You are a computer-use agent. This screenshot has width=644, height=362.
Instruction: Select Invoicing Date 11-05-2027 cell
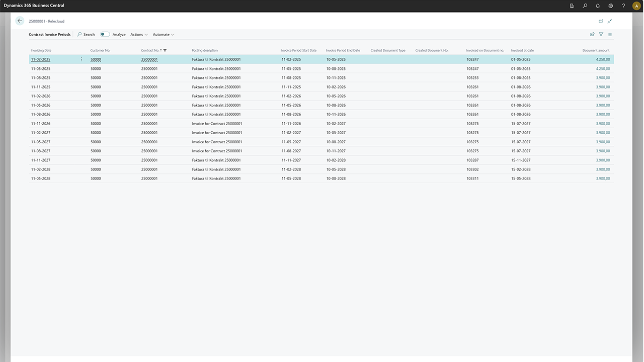pos(41,142)
